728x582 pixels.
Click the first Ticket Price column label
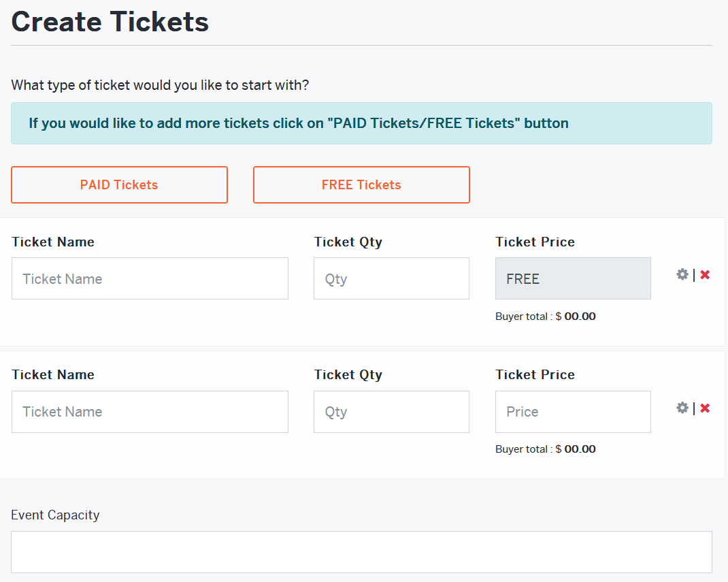[x=535, y=242]
